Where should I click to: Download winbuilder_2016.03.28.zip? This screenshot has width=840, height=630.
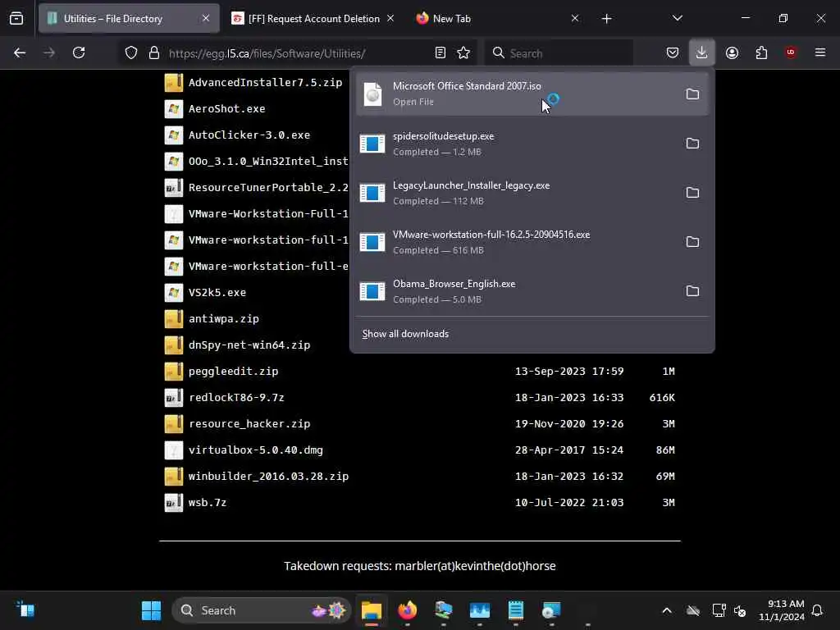coord(268,477)
